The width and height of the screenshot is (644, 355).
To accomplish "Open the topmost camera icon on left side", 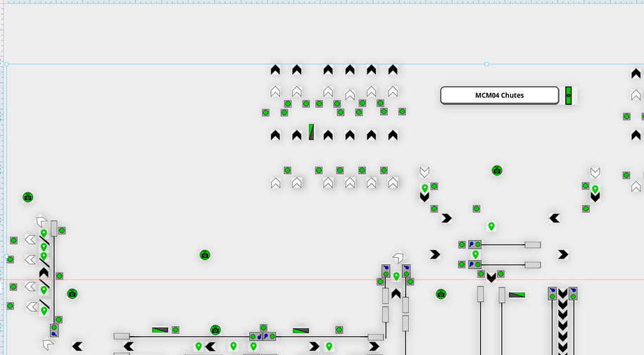I will pyautogui.click(x=27, y=198).
